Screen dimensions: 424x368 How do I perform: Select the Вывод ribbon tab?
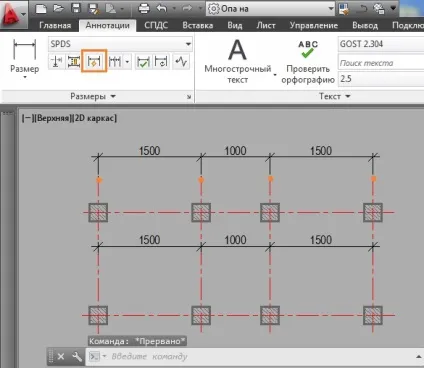(x=365, y=25)
